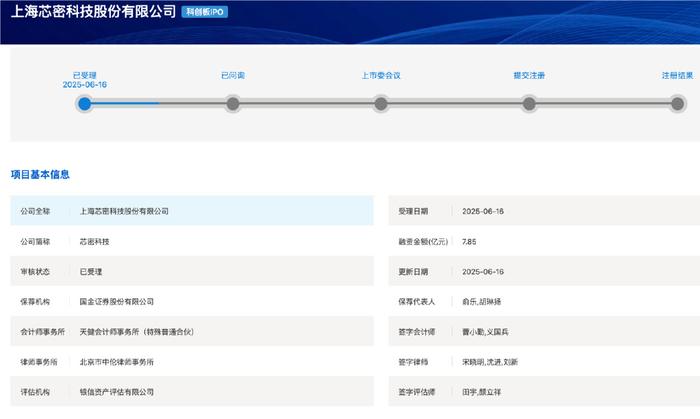Click the 更新日期 field label
The width and height of the screenshot is (700, 419).
pos(413,271)
